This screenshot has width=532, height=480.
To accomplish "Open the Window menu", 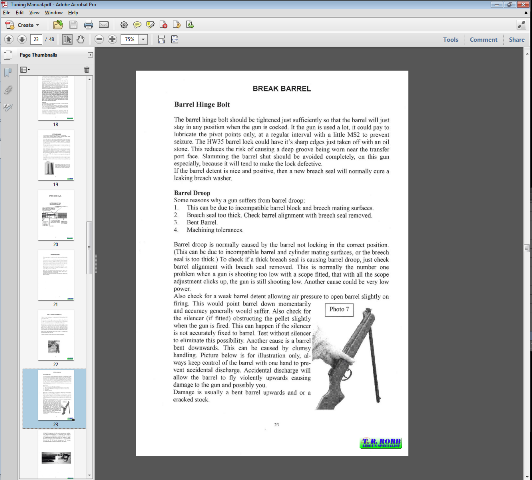I will [54, 13].
